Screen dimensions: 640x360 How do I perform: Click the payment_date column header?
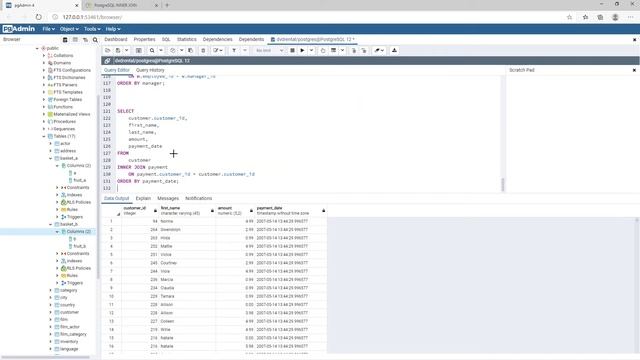pos(291,211)
